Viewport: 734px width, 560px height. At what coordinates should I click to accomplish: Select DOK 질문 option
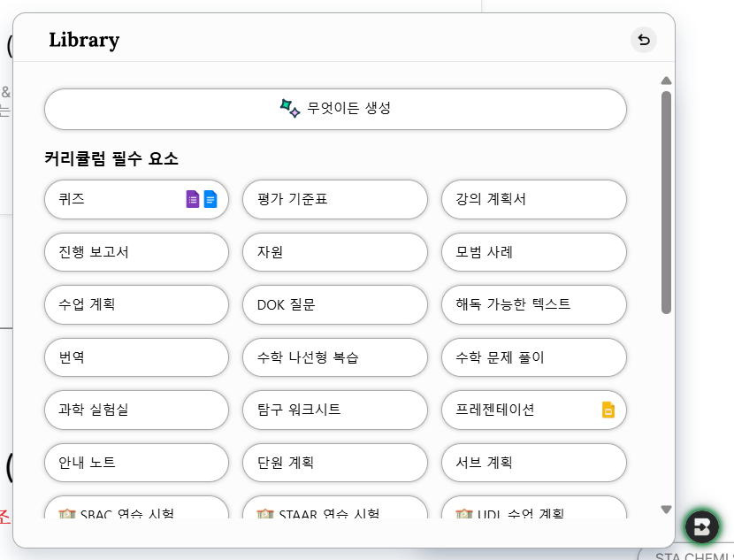click(x=335, y=304)
